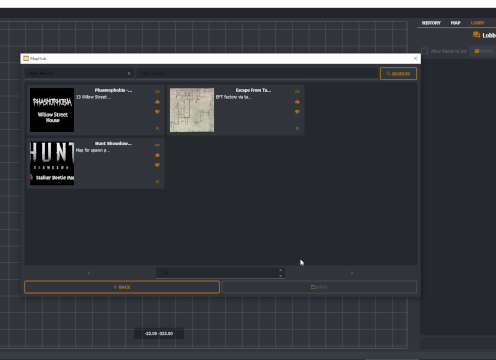Open the Most Recent sort dropdown

[79, 73]
